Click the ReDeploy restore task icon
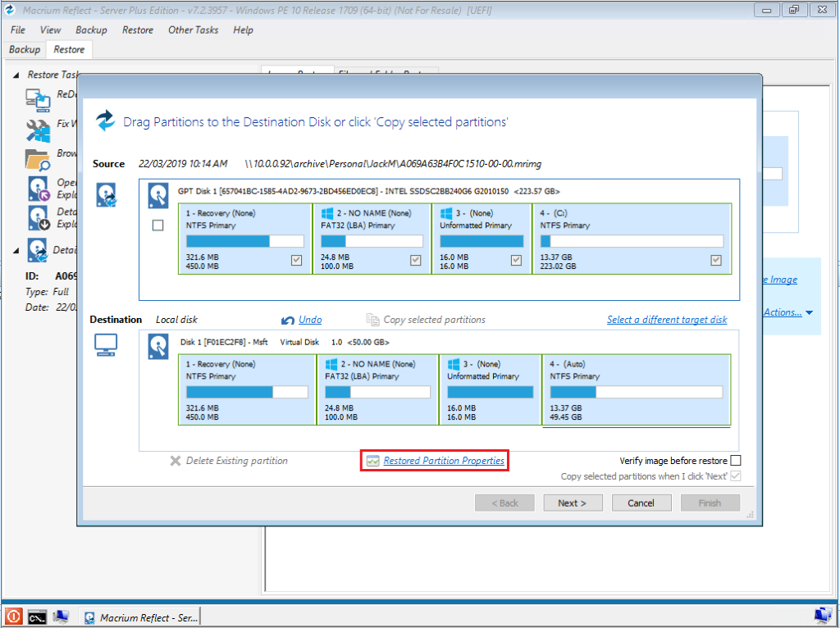Image resolution: width=840 pixels, height=628 pixels. click(x=38, y=99)
